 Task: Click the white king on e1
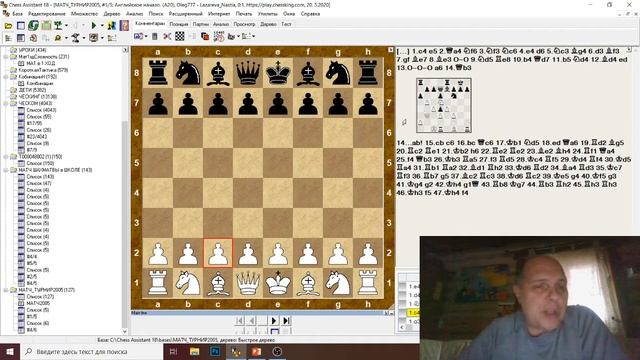278,282
